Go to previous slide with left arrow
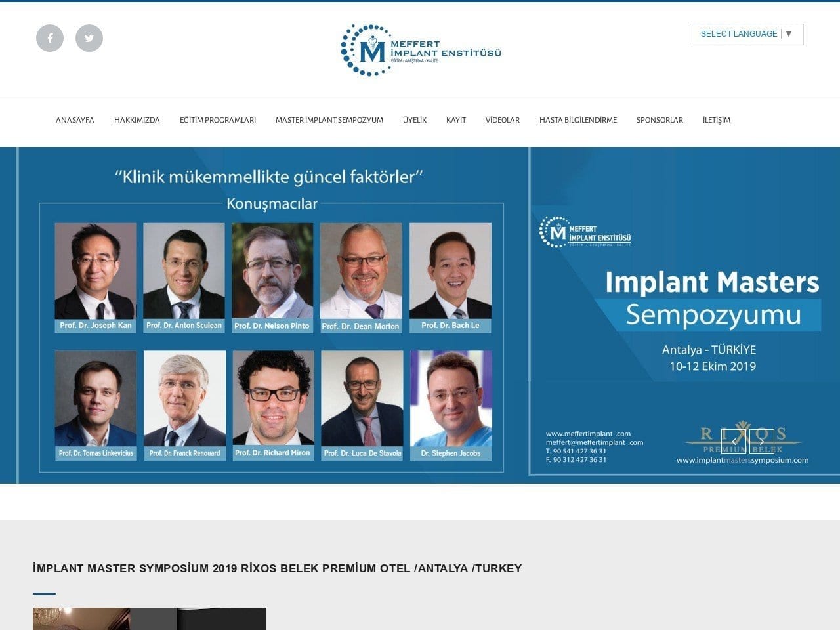Viewport: 840px width, 630px height. pos(734,441)
